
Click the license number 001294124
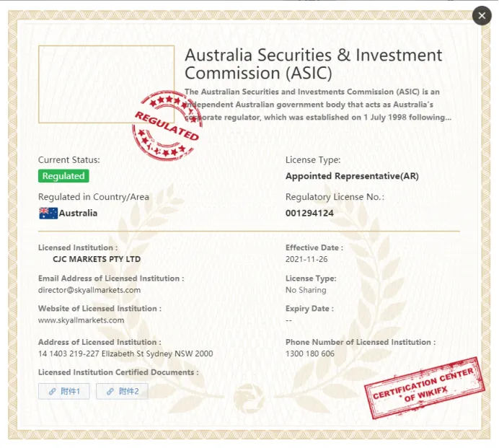click(x=309, y=213)
